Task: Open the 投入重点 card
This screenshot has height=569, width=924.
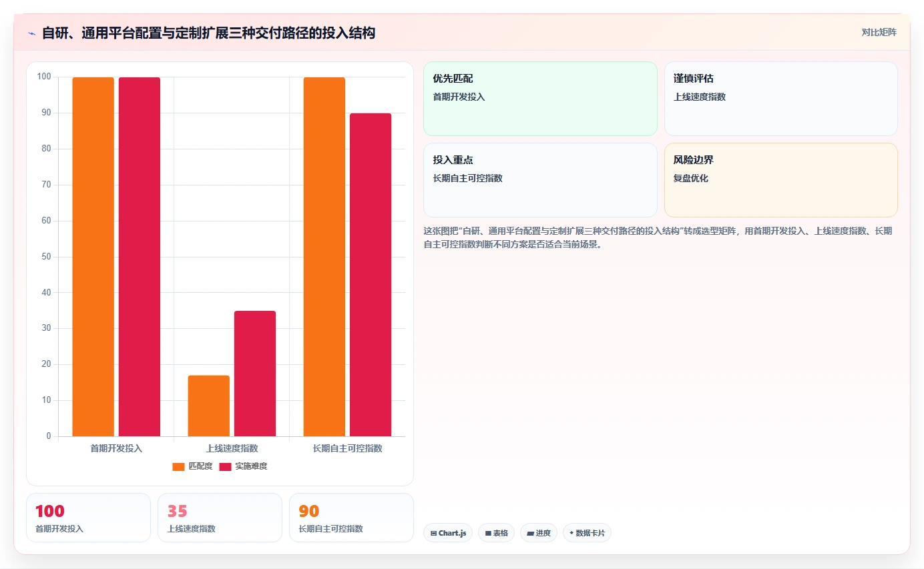Action: pos(540,180)
